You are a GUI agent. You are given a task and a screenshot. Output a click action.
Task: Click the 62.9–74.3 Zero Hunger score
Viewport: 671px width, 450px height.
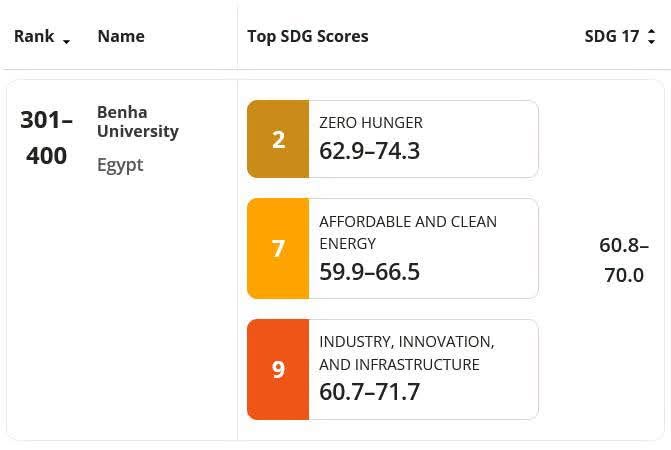(369, 151)
